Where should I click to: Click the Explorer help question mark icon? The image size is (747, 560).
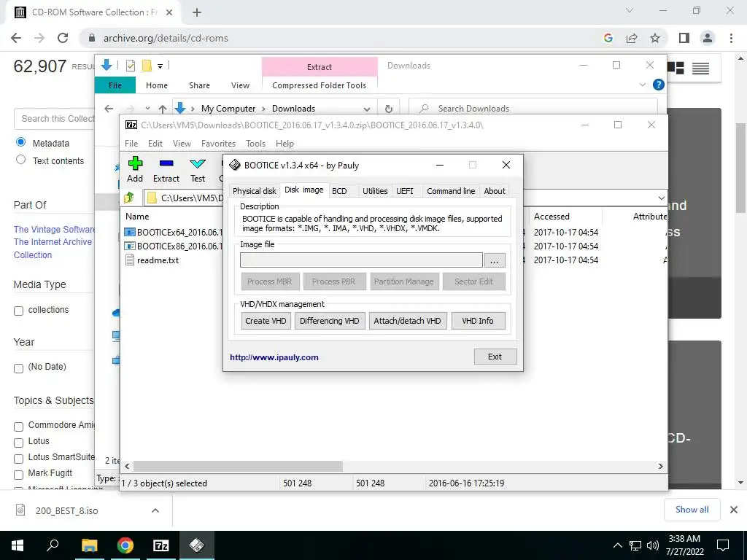click(659, 85)
